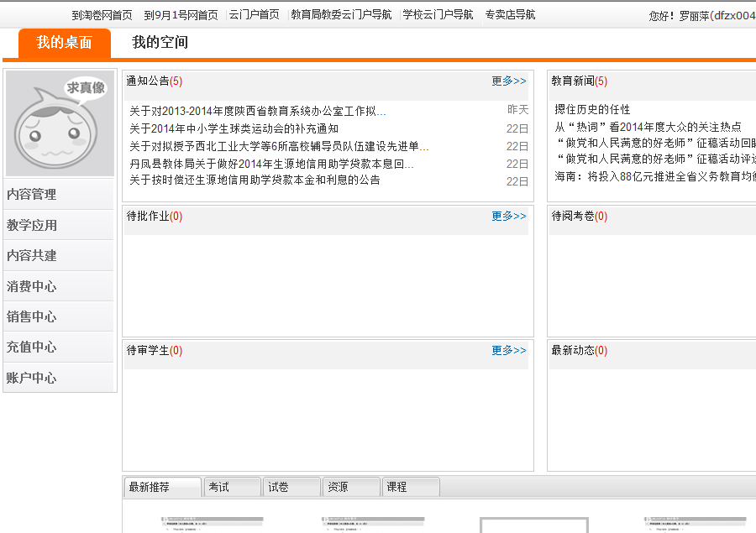Image resolution: width=756 pixels, height=533 pixels.
Task: Select 销售中心 sidebar item
Action: click(x=32, y=316)
